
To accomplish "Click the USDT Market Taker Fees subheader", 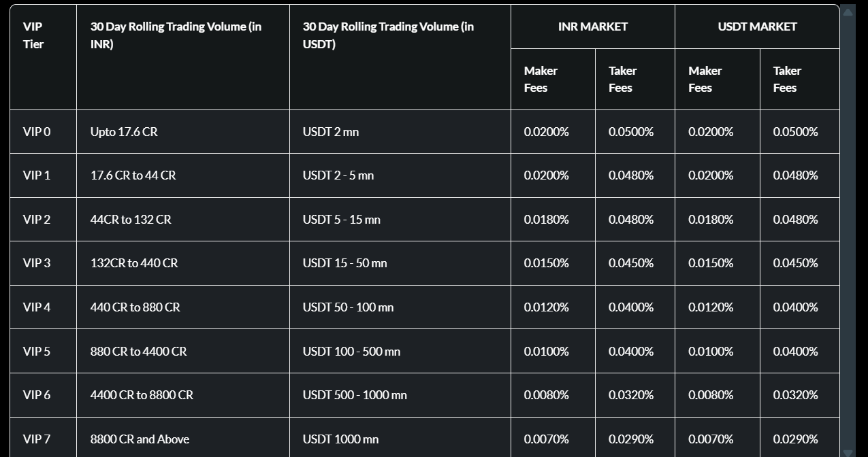I will [x=787, y=79].
